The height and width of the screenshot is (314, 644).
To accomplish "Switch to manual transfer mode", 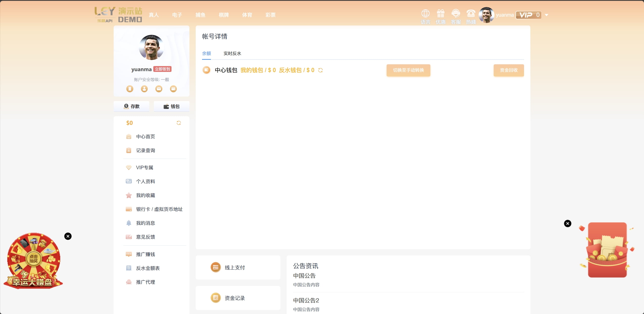I will tap(408, 70).
